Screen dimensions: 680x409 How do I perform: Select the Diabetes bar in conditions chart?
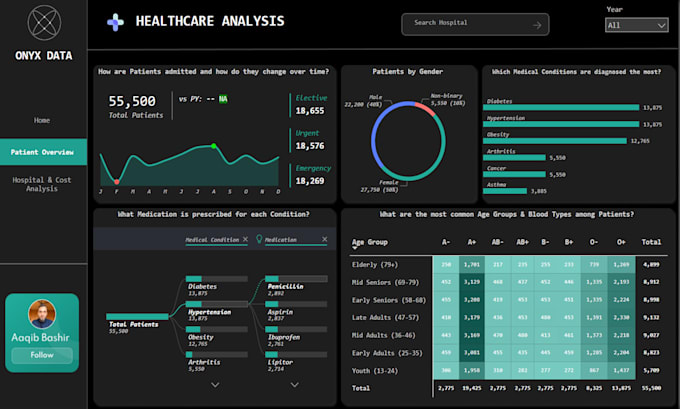coord(561,107)
